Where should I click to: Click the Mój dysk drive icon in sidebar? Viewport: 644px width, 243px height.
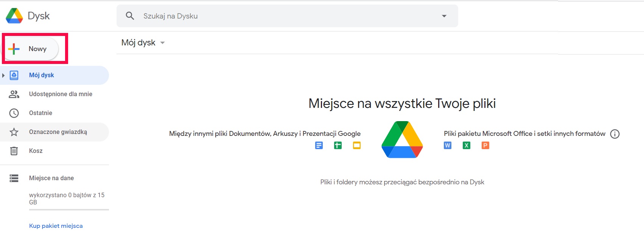point(14,75)
